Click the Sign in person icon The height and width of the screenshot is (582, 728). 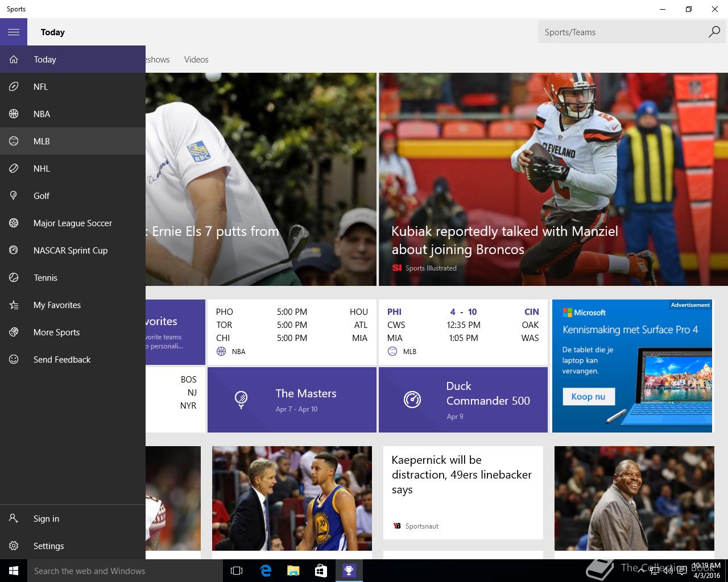click(14, 518)
